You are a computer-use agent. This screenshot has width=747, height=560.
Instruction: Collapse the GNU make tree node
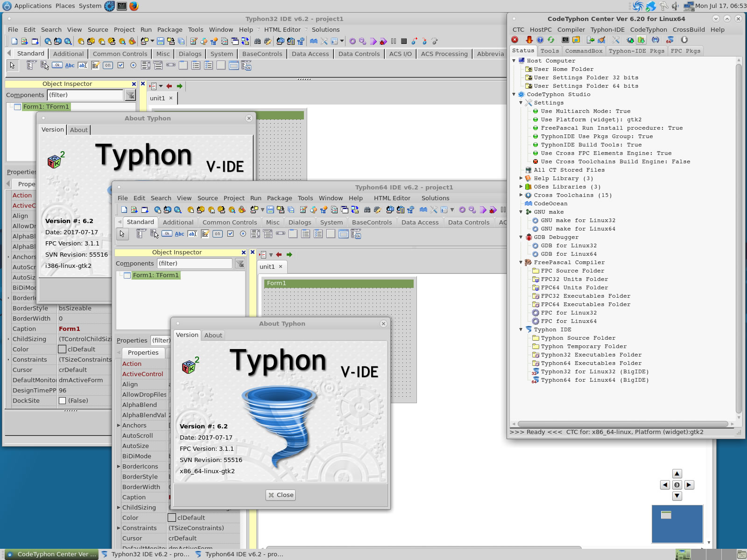(521, 212)
